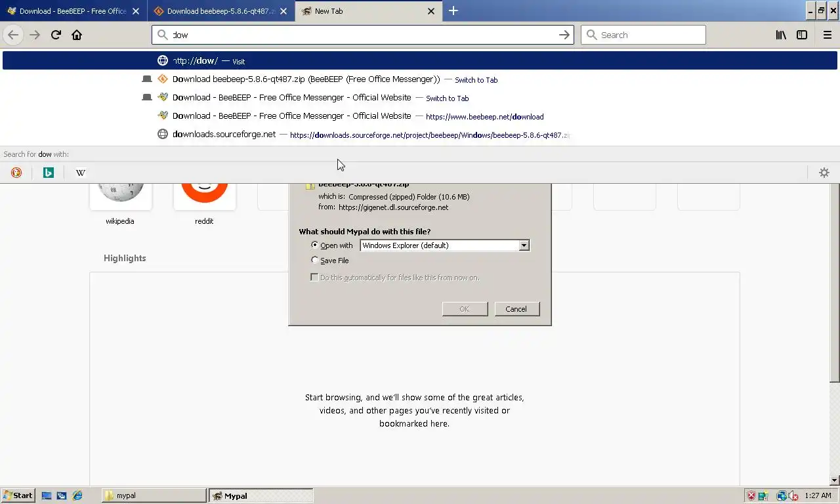Go back using the back arrow
This screenshot has width=840, height=504.
click(13, 35)
